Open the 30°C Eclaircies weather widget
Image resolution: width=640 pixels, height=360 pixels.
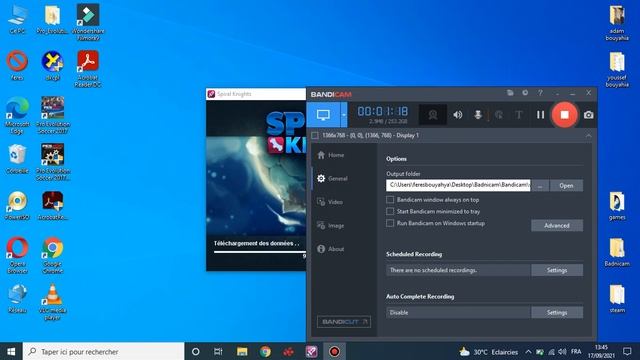pos(488,351)
